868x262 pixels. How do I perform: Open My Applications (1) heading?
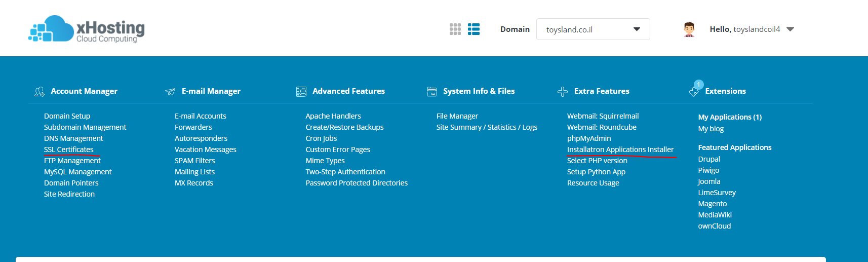729,117
